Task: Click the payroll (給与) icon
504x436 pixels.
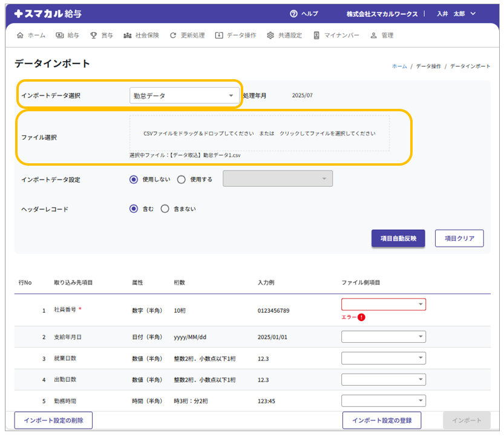Action: 60,36
